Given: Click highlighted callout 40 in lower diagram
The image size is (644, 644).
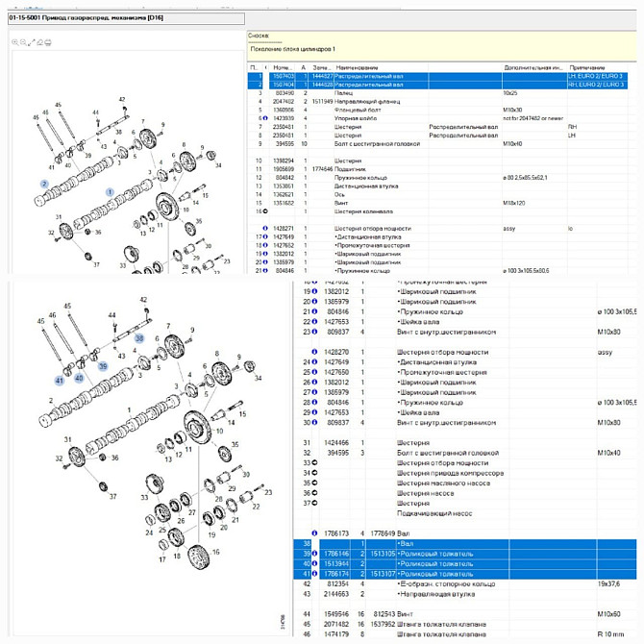Looking at the screenshot, I should coord(79,378).
